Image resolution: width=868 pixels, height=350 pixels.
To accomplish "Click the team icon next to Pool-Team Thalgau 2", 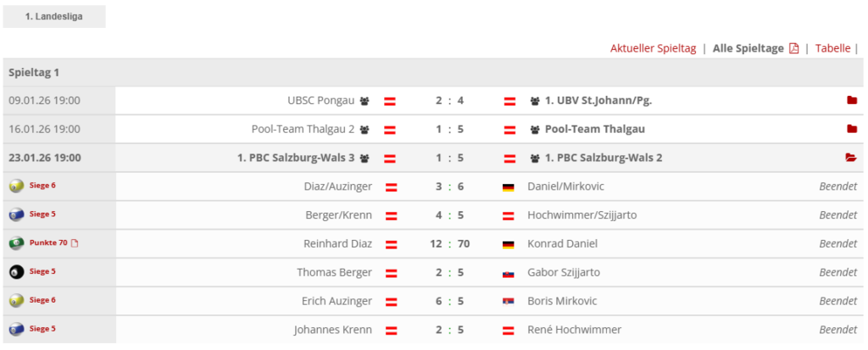I will [x=364, y=130].
